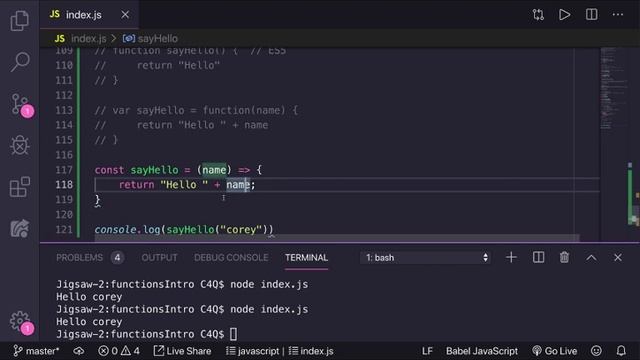Split the terminal pane
Image resolution: width=640 pixels, height=360 pixels.
coord(538,258)
